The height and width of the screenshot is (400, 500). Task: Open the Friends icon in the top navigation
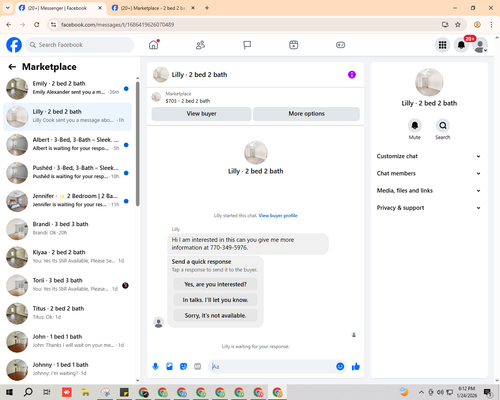(200, 45)
